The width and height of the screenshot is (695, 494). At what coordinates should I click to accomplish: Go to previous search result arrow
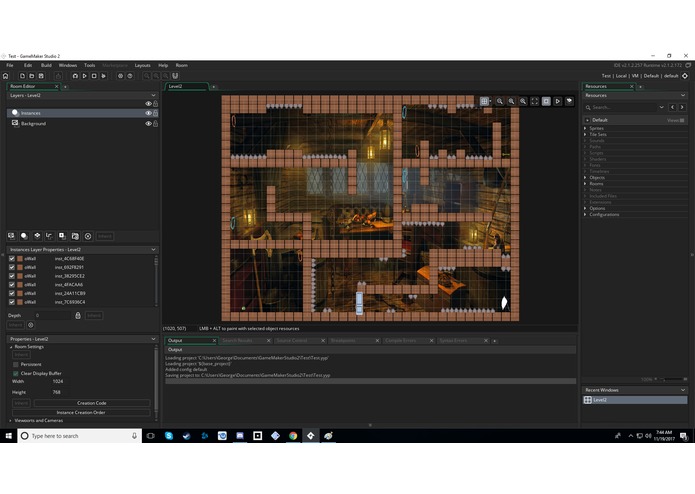[x=672, y=107]
